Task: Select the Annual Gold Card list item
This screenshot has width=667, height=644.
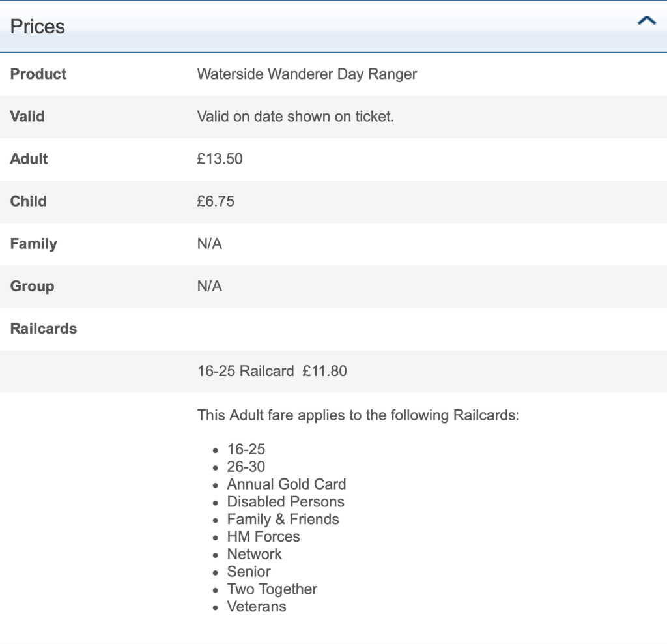Action: tap(286, 484)
